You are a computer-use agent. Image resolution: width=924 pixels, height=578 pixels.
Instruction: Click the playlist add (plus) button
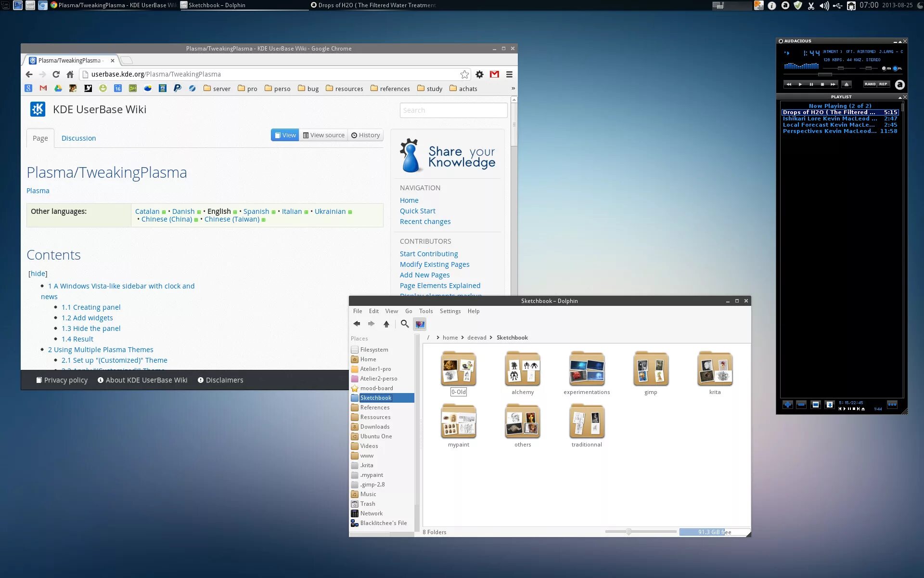(787, 405)
